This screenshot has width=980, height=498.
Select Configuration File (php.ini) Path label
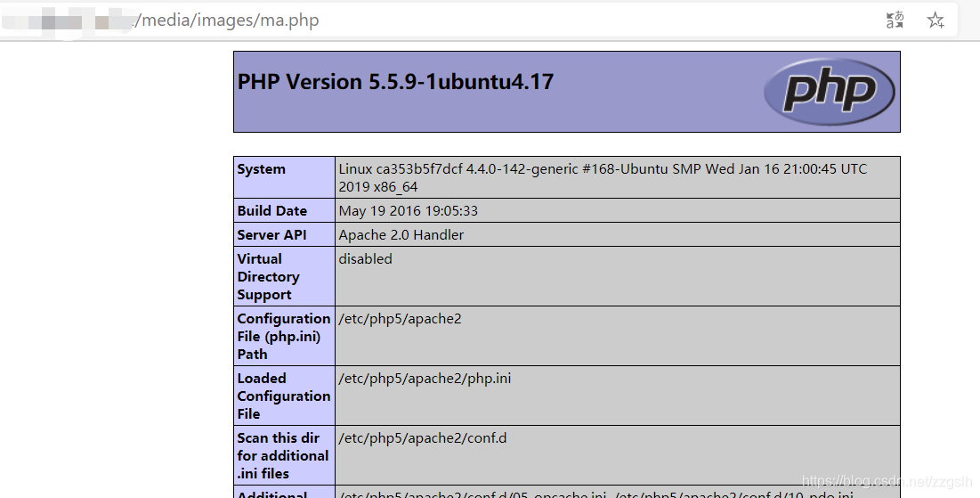284,336
